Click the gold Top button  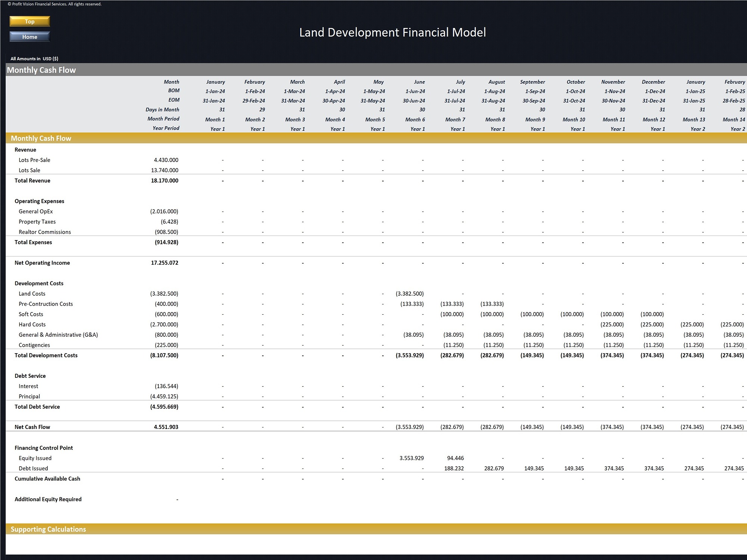(30, 21)
